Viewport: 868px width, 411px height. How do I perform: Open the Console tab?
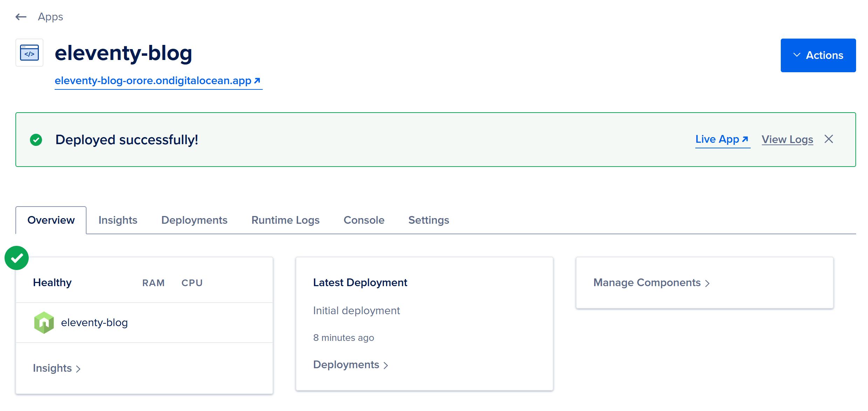point(364,220)
